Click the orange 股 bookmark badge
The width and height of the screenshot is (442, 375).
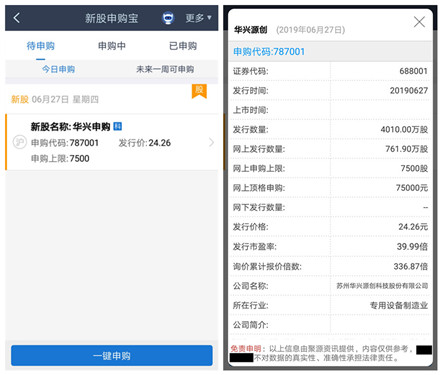click(199, 91)
